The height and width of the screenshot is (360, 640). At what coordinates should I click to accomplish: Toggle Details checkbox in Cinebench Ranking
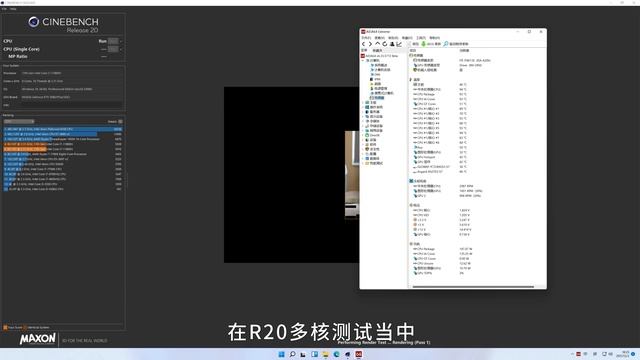pyautogui.click(x=120, y=122)
